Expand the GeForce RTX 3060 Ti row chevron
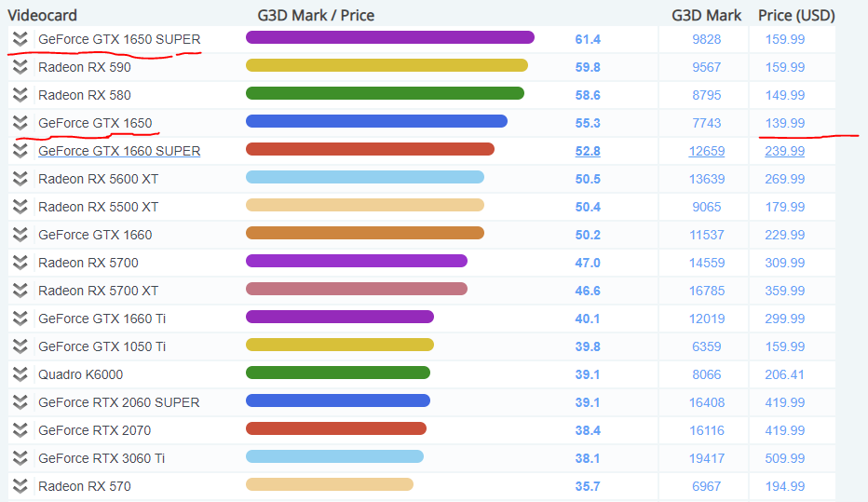 [x=20, y=458]
